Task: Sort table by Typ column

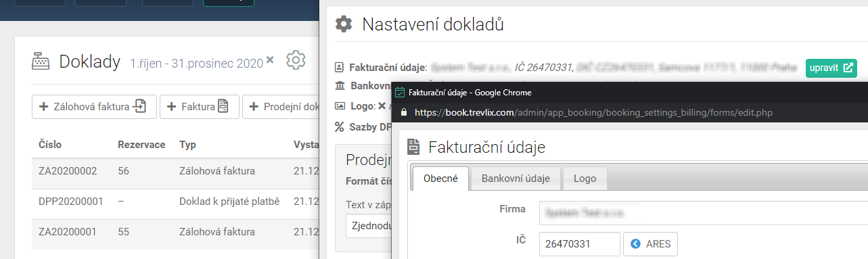Action: [x=187, y=144]
